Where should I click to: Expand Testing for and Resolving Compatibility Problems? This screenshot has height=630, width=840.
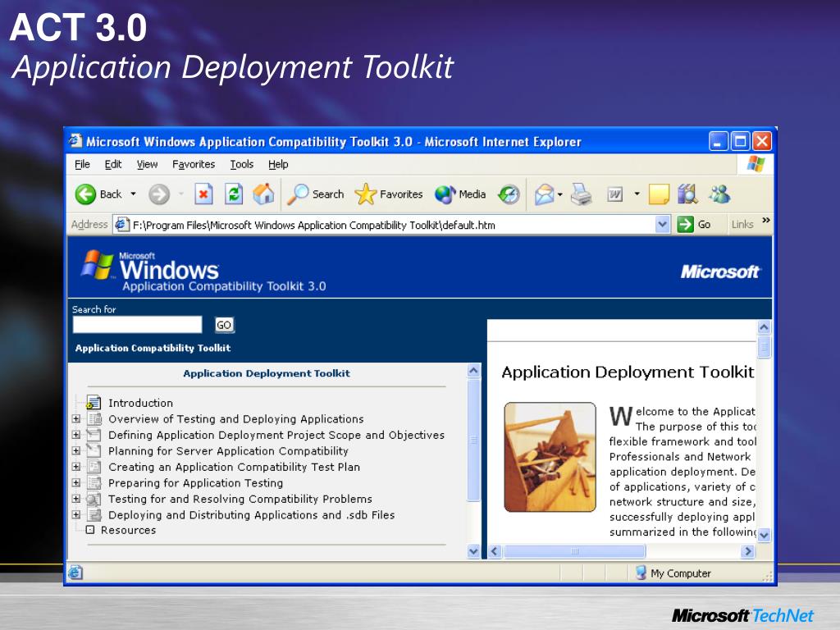pyautogui.click(x=76, y=499)
